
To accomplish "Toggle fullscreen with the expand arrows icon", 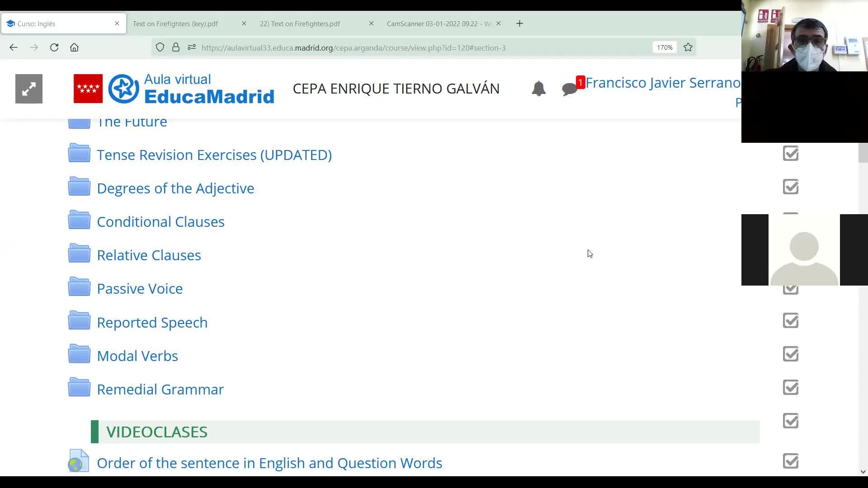I will [x=29, y=89].
